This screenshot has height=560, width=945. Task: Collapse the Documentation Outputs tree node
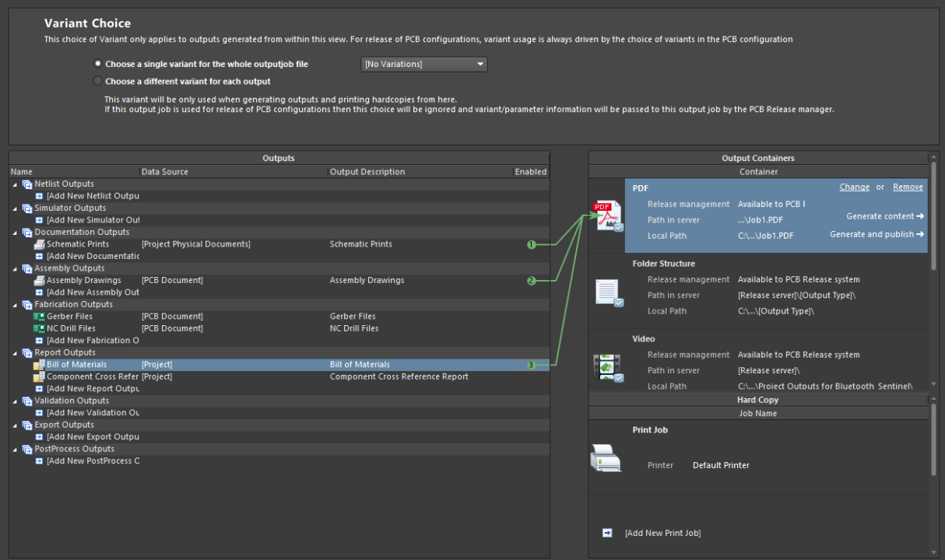16,233
